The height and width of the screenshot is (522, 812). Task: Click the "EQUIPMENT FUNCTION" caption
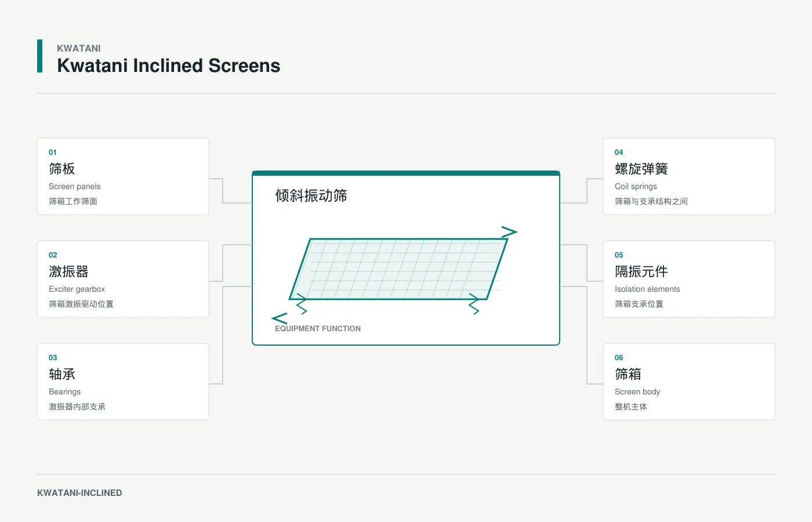click(318, 328)
